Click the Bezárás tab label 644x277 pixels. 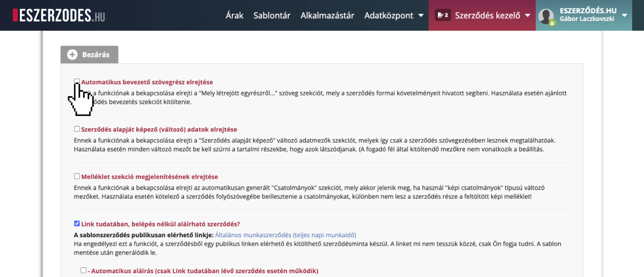pos(96,55)
